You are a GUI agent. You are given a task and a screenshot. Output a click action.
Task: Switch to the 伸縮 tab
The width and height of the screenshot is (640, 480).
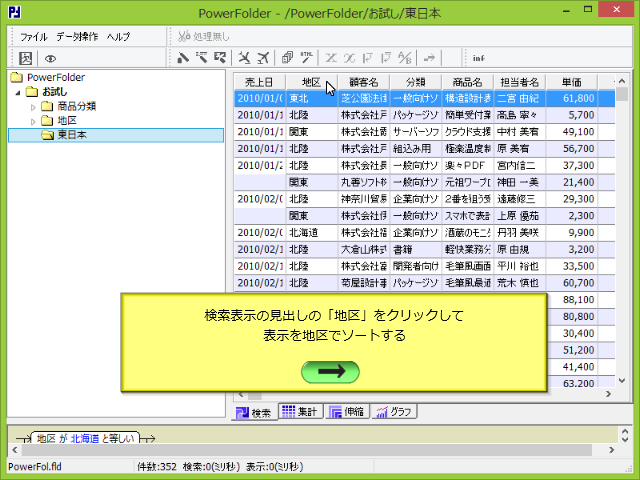(347, 411)
